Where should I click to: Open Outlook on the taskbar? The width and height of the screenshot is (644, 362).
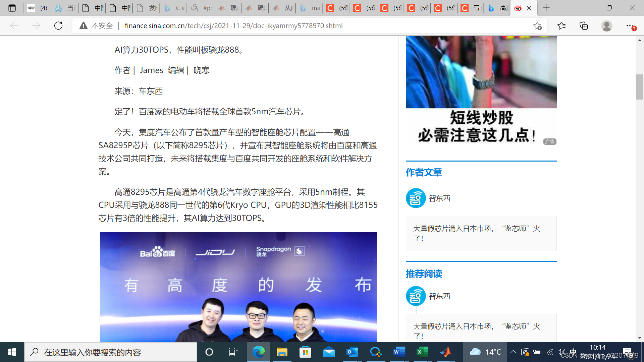click(352, 352)
